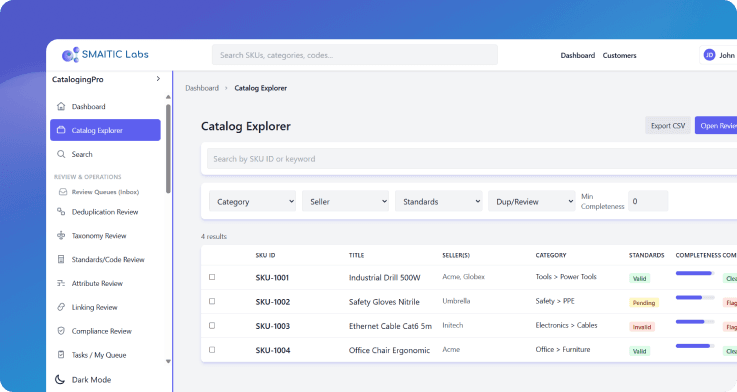The width and height of the screenshot is (737, 392).
Task: Click the SKU ID column header
Action: point(266,255)
